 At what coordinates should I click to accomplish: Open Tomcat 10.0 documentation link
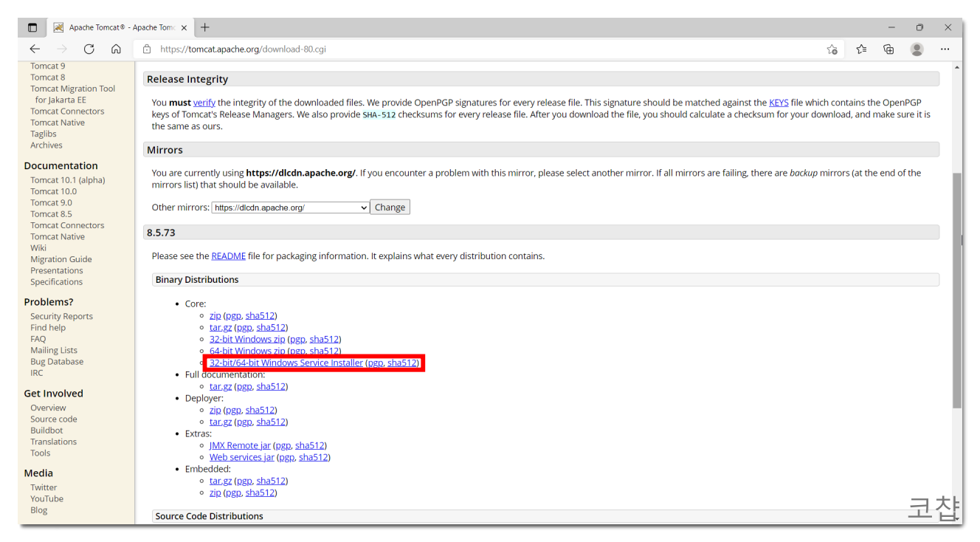point(54,191)
